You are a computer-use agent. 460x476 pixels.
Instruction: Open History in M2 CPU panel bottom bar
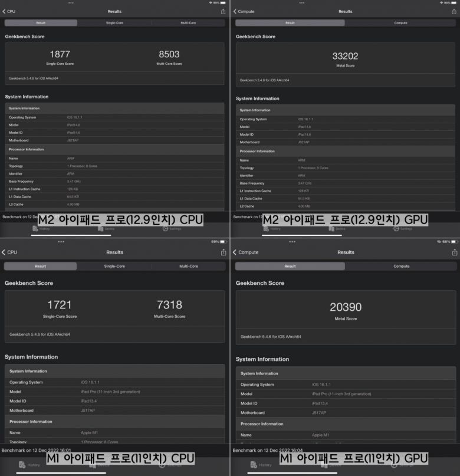click(41, 228)
